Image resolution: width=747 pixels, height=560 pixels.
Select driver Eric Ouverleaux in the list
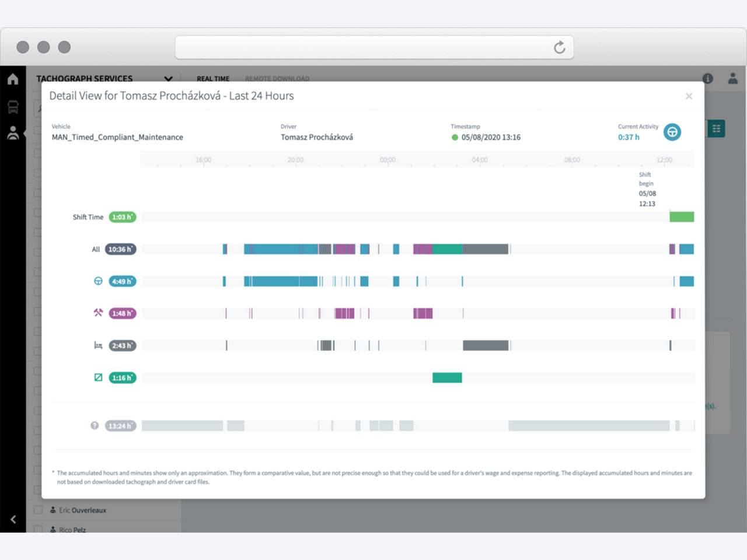point(82,510)
